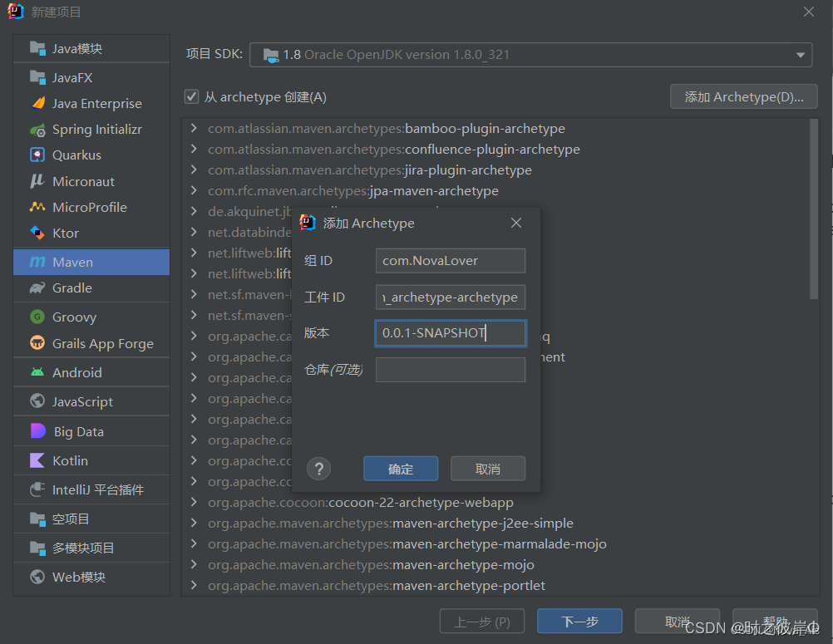Focus the 组 ID input field
The width and height of the screenshot is (833, 644).
pyautogui.click(x=450, y=261)
